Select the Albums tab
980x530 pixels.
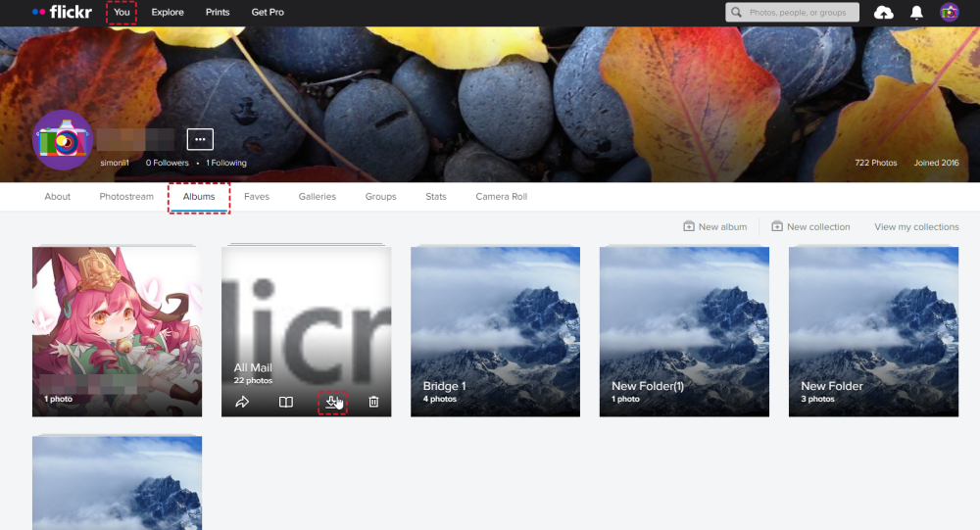pos(199,196)
